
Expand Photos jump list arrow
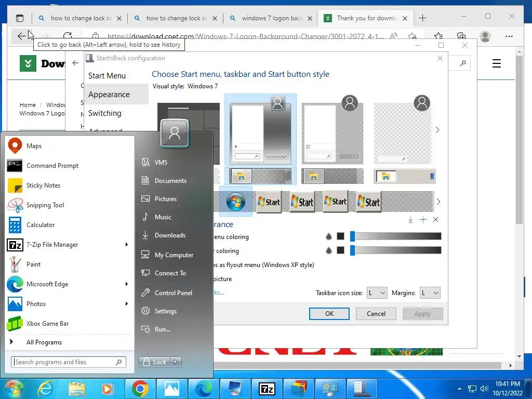tap(127, 303)
